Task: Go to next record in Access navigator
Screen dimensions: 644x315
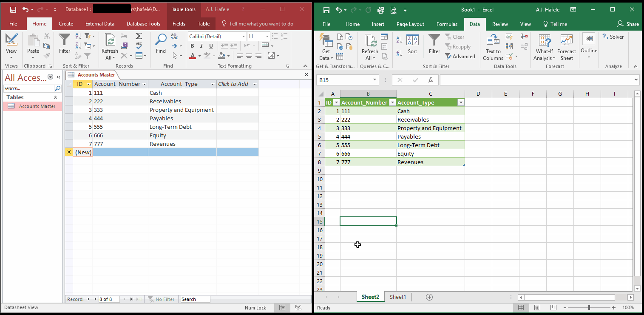Action: (124, 299)
